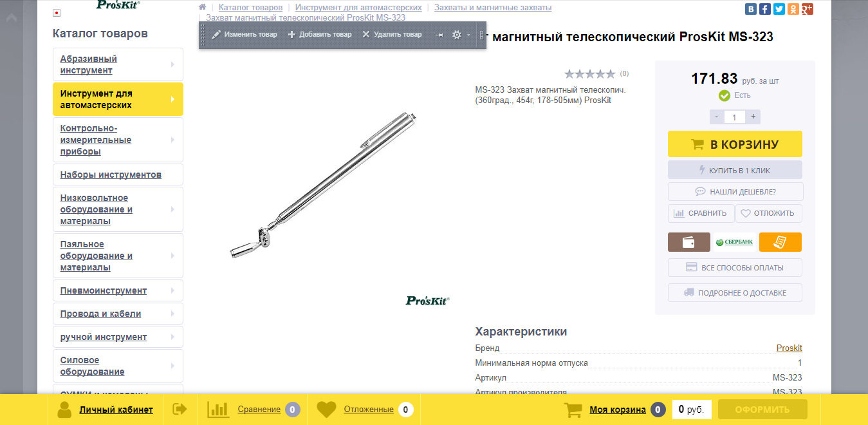Image resolution: width=868 pixels, height=425 pixels.
Task: Pin the edit toolbar panel
Action: pyautogui.click(x=439, y=35)
